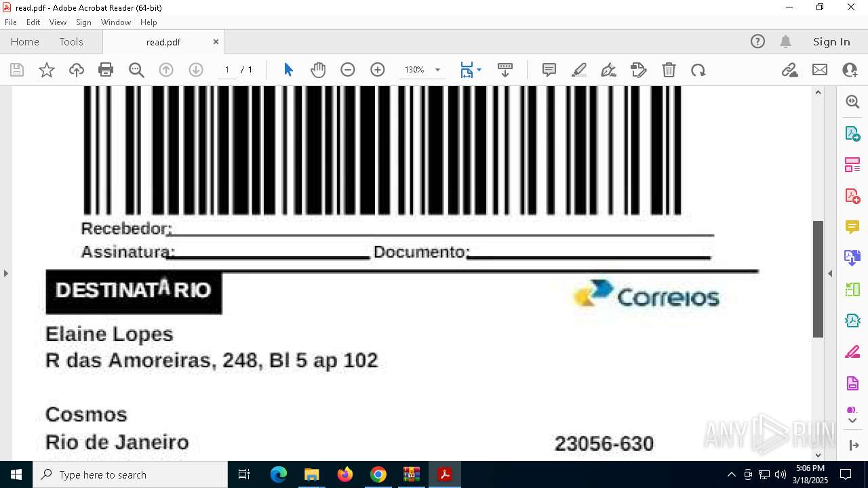
Task: Click the taskbar search box
Action: [130, 474]
